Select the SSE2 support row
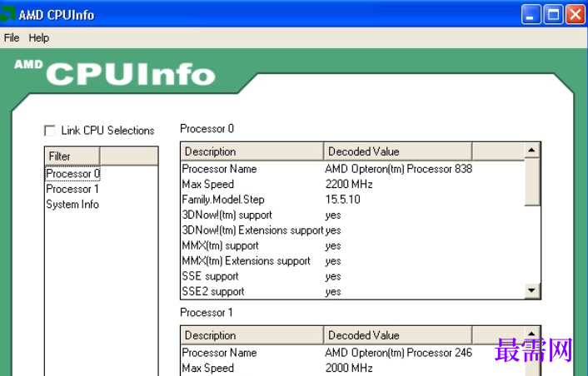Image resolution: width=588 pixels, height=376 pixels. (352, 292)
